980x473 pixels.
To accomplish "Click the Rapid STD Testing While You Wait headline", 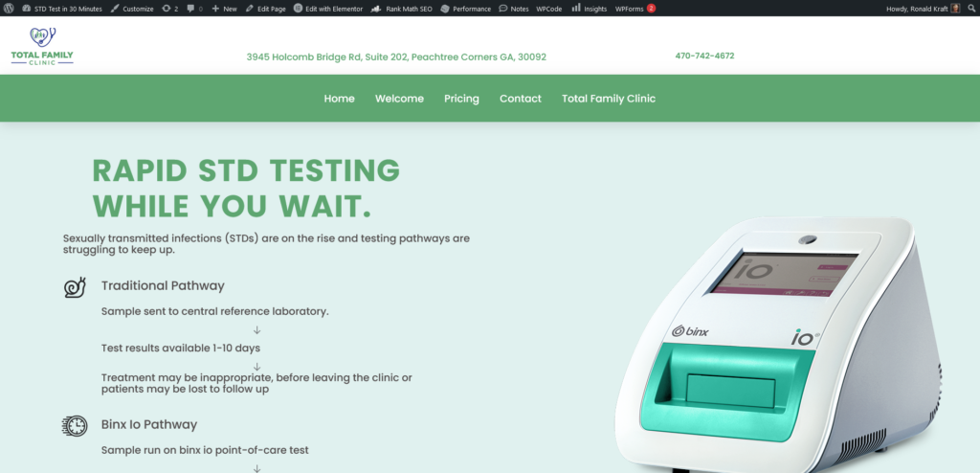I will coord(246,189).
